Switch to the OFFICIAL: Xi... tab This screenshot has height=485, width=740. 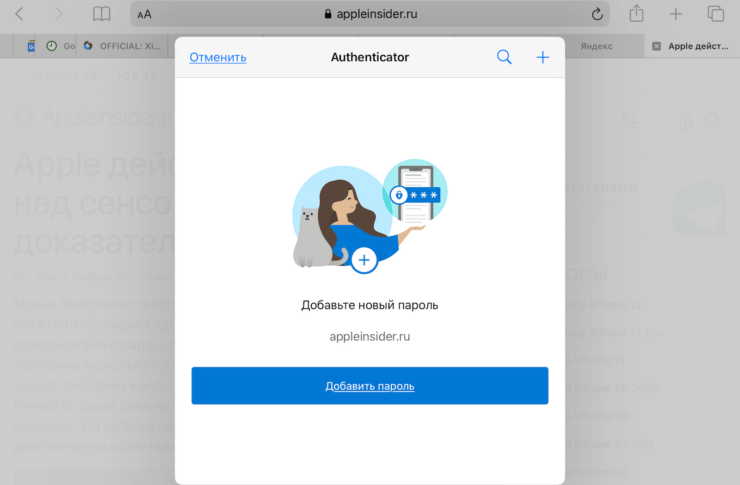coord(125,46)
